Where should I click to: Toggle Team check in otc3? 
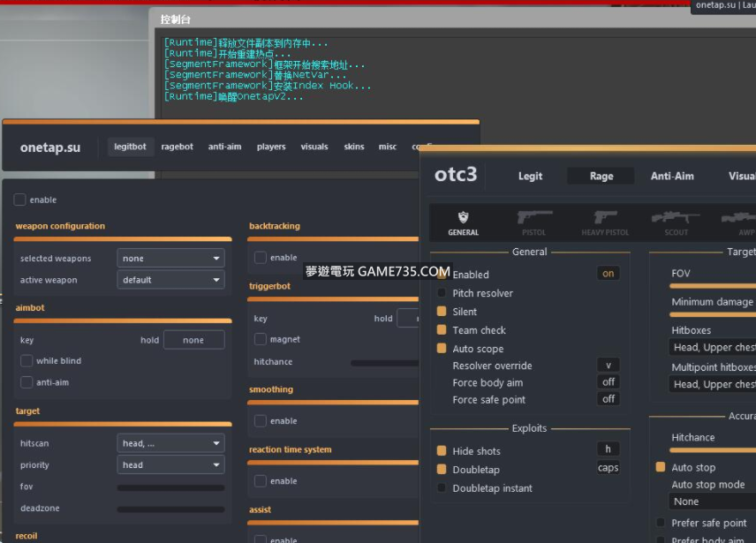point(442,329)
